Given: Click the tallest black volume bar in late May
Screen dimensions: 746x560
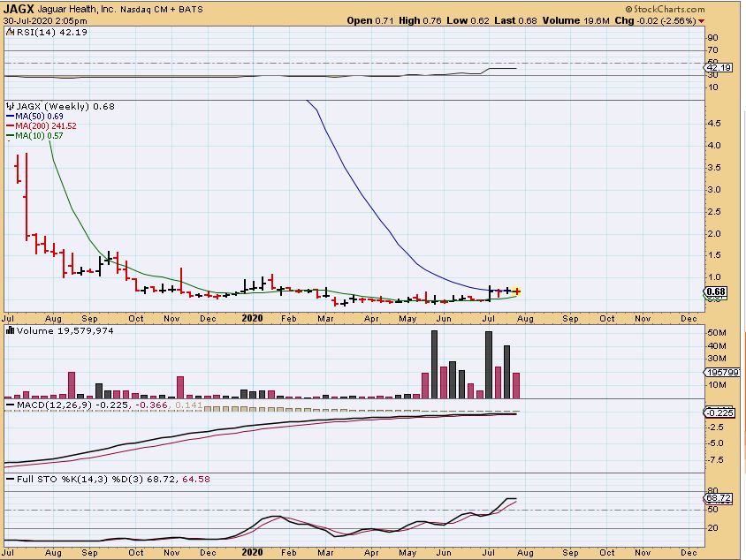Looking at the screenshot, I should point(434,365).
